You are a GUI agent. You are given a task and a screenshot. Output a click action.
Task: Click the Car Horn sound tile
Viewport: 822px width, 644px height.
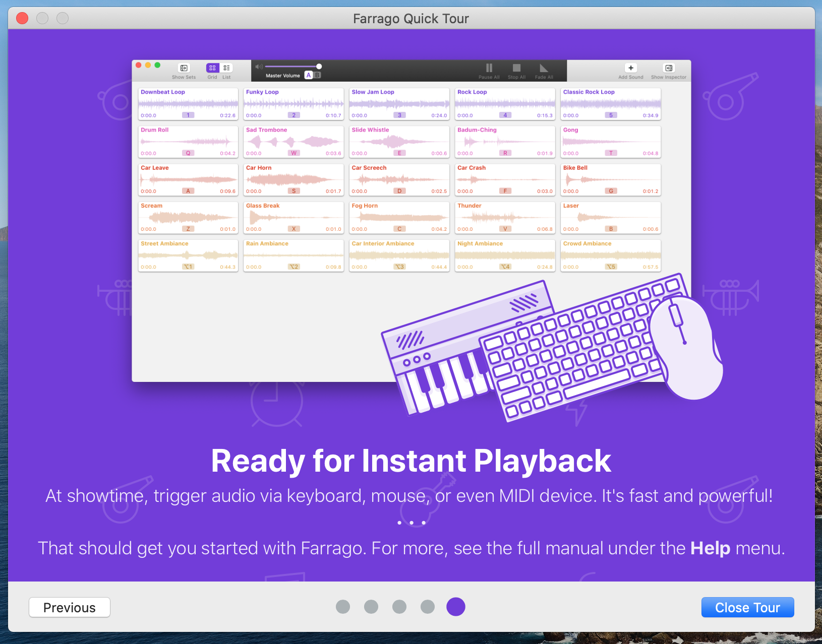[293, 180]
